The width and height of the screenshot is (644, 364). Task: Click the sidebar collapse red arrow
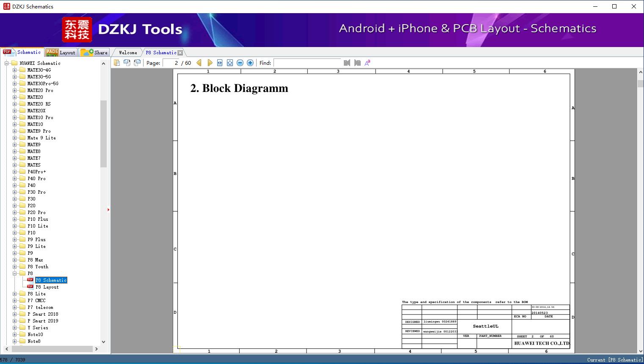pos(108,210)
